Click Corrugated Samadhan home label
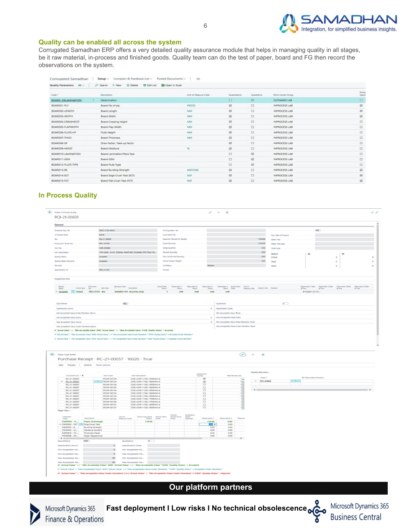The height and width of the screenshot is (532, 411). [69, 79]
